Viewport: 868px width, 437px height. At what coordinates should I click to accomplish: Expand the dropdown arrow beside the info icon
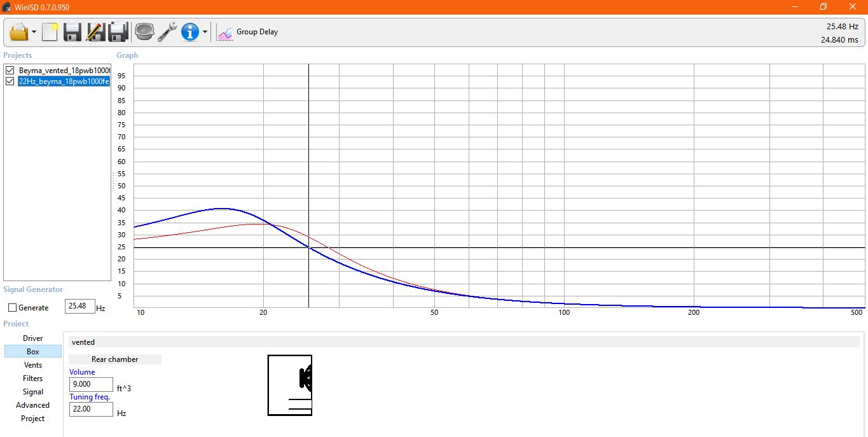pos(205,32)
